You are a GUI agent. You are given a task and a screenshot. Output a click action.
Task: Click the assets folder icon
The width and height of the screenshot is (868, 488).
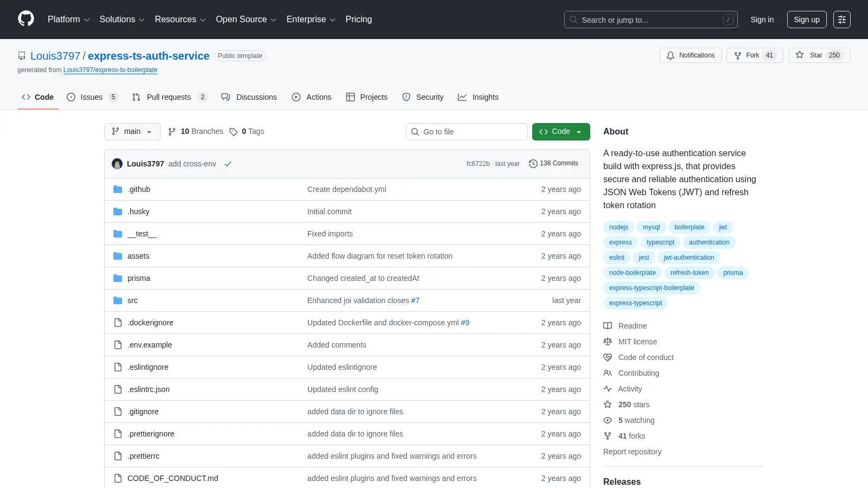[x=118, y=256]
